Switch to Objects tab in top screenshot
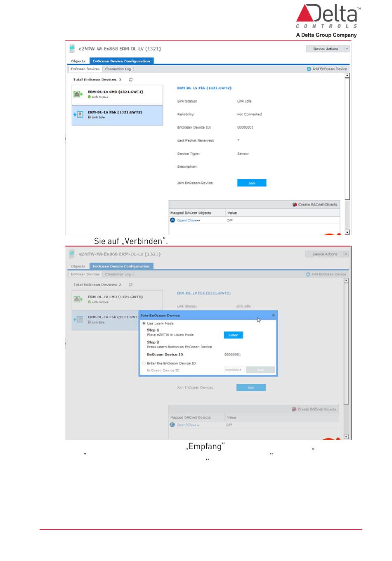 (x=78, y=61)
